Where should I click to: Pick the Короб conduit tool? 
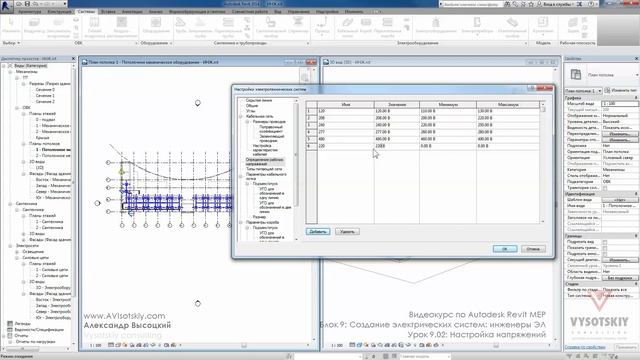(366, 26)
